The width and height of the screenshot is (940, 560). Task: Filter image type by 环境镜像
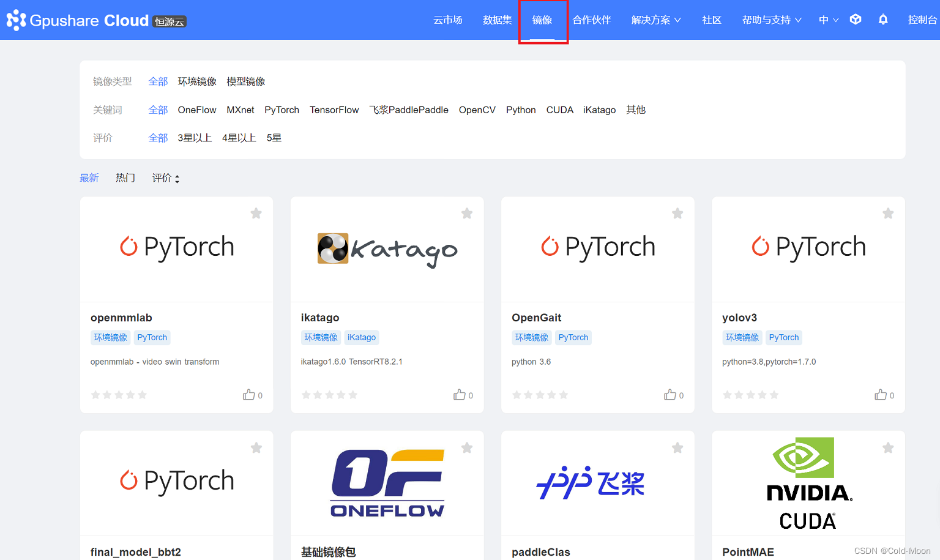tap(197, 81)
